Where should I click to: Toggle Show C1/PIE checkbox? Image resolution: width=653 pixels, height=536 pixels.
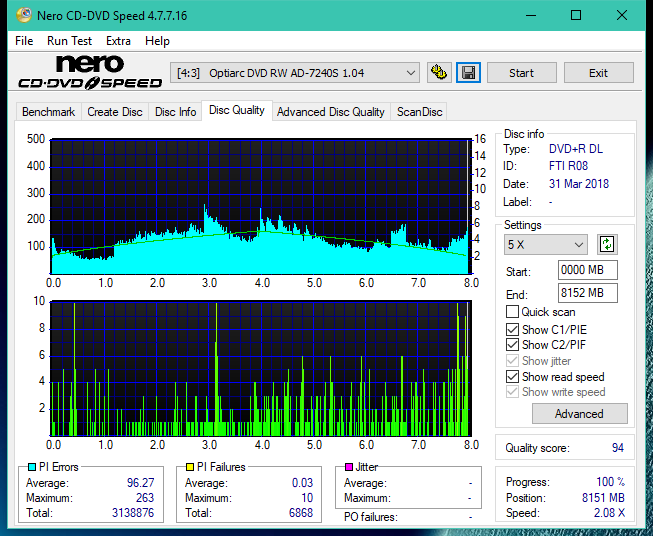(x=512, y=329)
